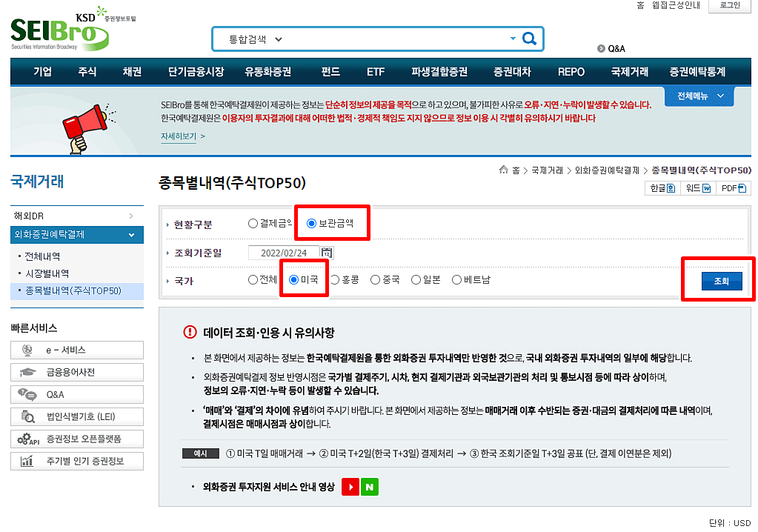Click 외화증권예탁결제 in breadcrumb

point(607,170)
